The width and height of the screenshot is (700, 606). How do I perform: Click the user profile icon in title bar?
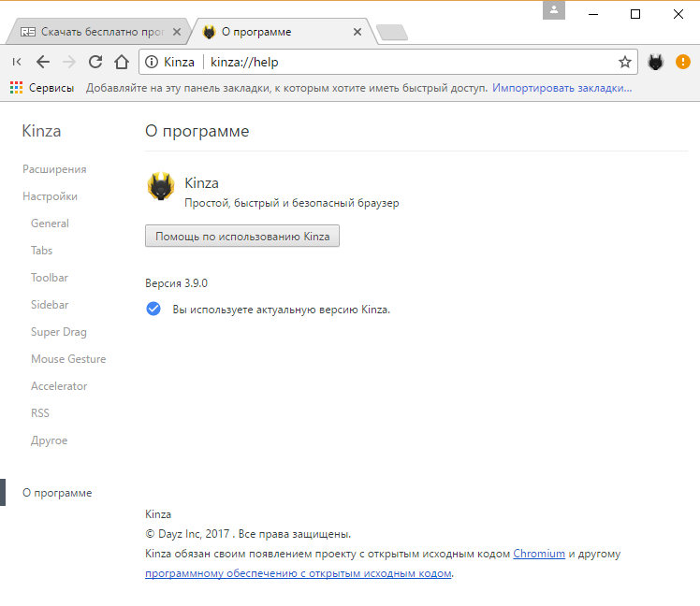[555, 11]
